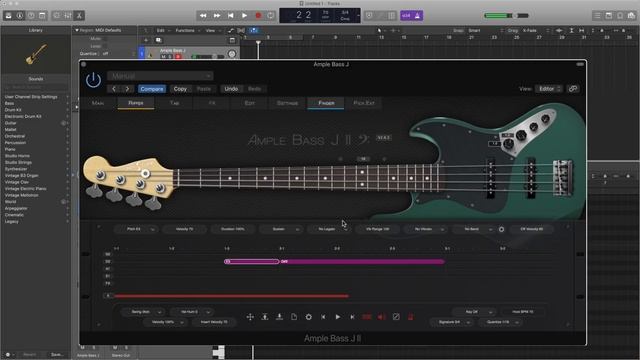
Task: Click the riffer new file icon
Action: point(294,317)
